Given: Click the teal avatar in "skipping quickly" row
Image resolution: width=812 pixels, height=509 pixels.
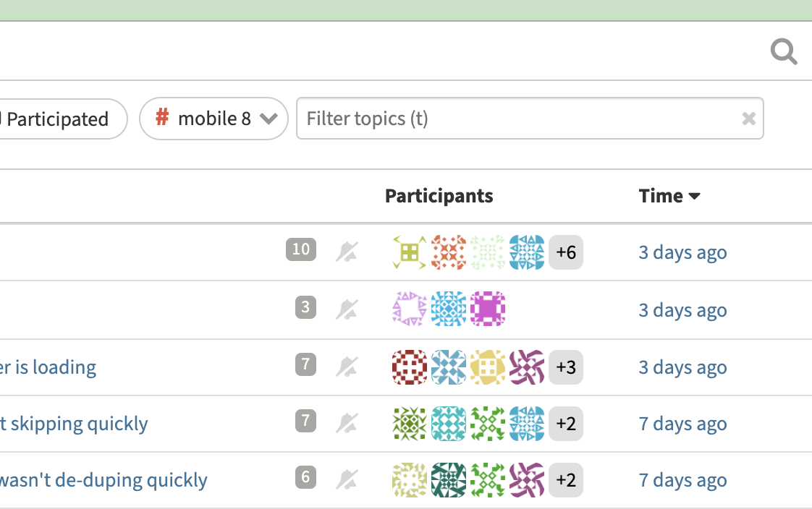Looking at the screenshot, I should [x=449, y=424].
